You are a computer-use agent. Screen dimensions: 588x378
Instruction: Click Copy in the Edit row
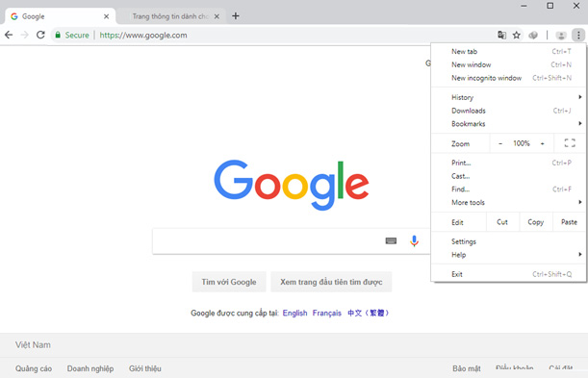click(x=536, y=222)
